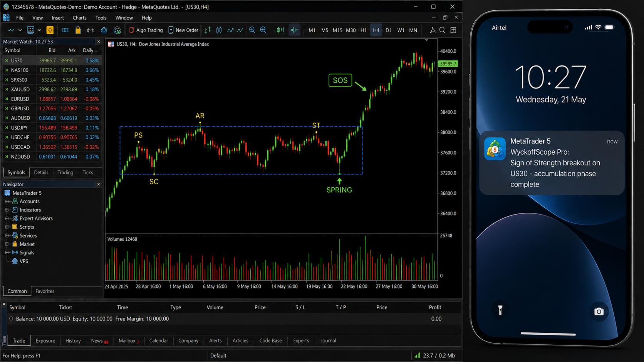
Task: Expand the Accounts tree node
Action: point(7,201)
